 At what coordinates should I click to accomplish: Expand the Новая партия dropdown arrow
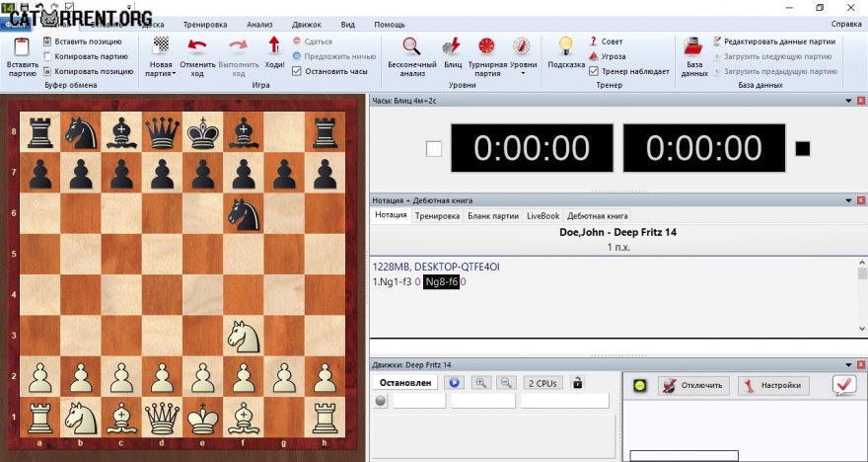coord(174,73)
